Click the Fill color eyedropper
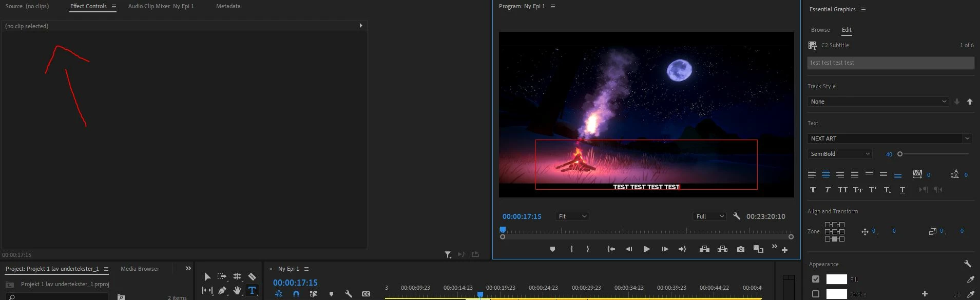The width and height of the screenshot is (980, 300). [x=970, y=279]
